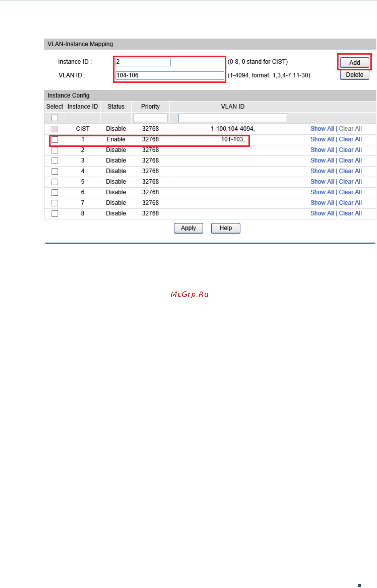Click the '101-103,' VLAN ID cell

233,139
